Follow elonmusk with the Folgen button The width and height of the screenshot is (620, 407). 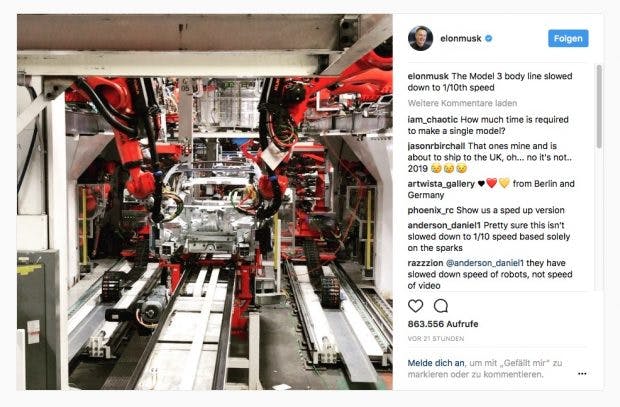[568, 38]
